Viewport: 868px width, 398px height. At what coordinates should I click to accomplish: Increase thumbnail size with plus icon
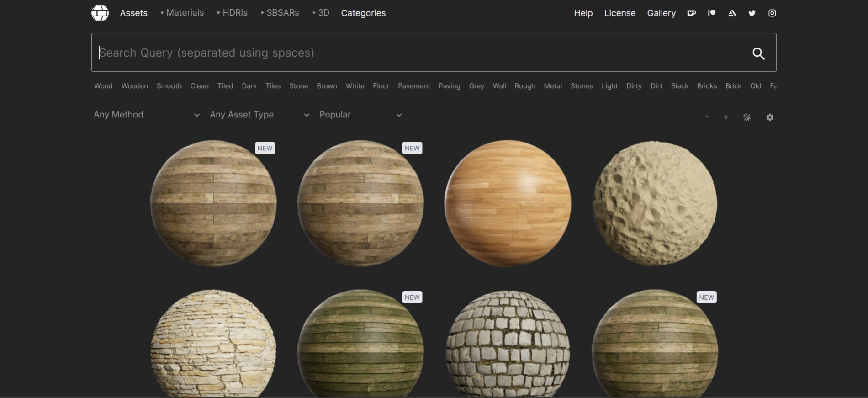pyautogui.click(x=726, y=117)
